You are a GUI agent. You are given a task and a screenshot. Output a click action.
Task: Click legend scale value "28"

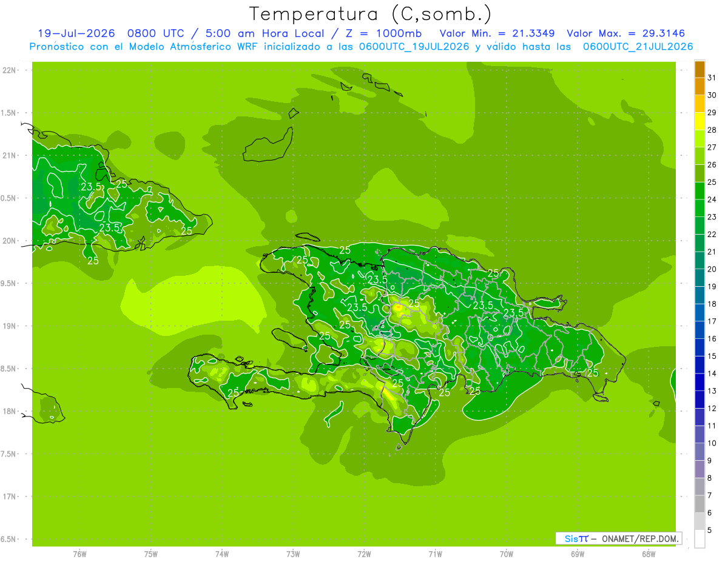[x=712, y=130]
